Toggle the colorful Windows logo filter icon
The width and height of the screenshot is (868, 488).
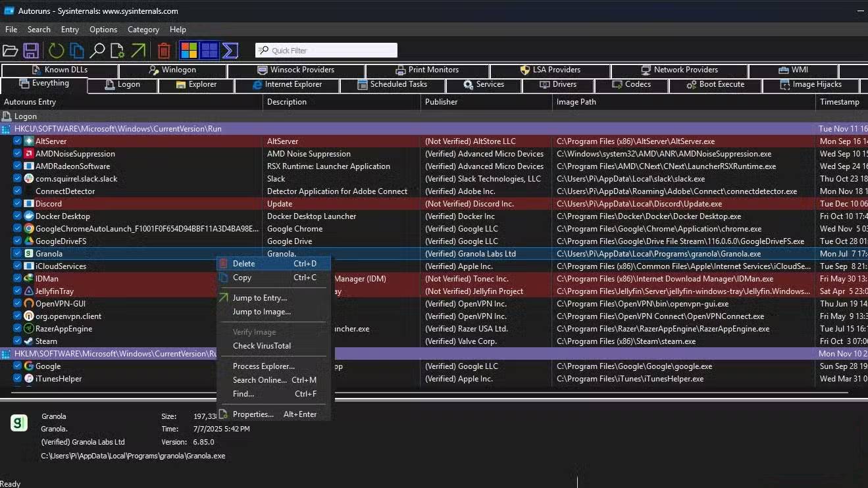tap(189, 51)
